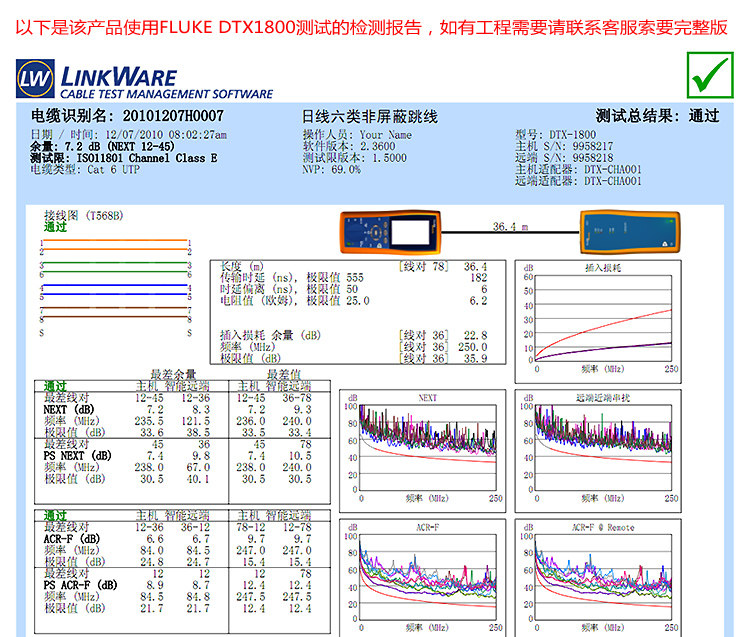Click the 最差余量 column heading
This screenshot has height=637, width=750.
pos(173,374)
